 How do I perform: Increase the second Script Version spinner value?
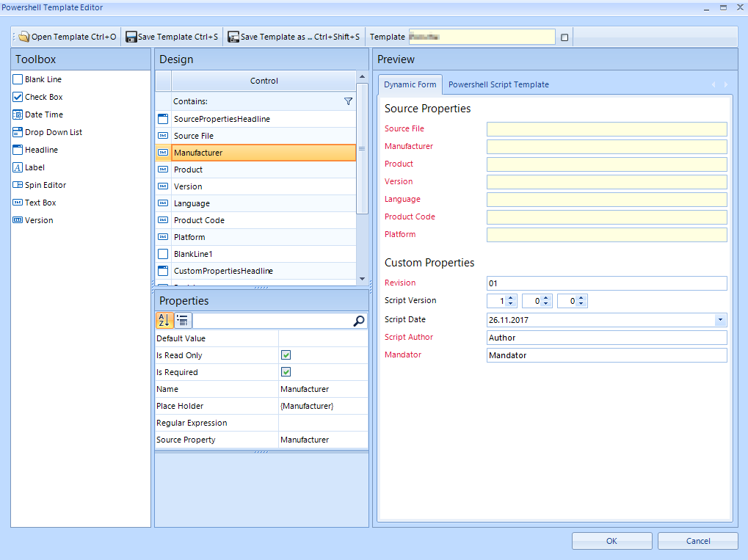click(545, 298)
